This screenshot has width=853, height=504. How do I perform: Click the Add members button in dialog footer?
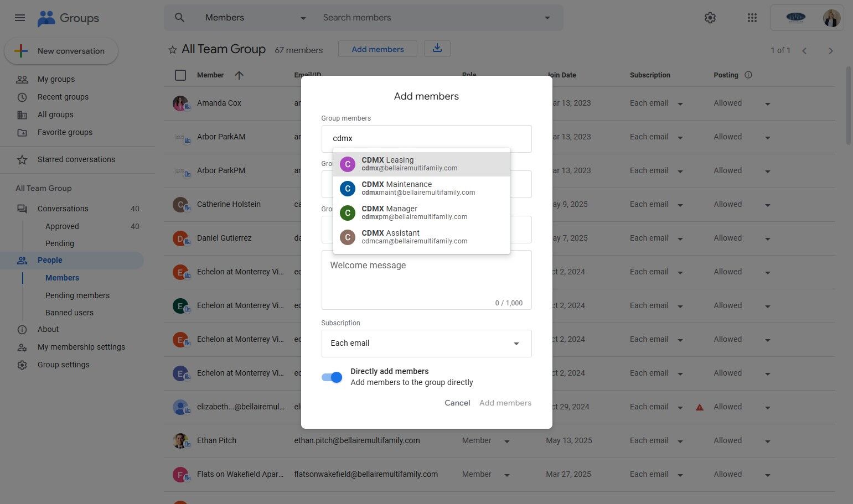click(x=505, y=403)
